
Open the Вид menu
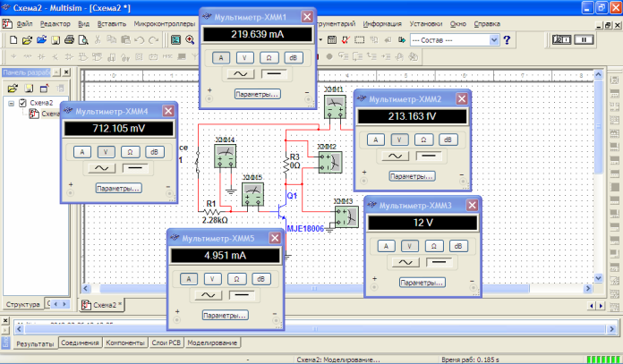tap(83, 24)
